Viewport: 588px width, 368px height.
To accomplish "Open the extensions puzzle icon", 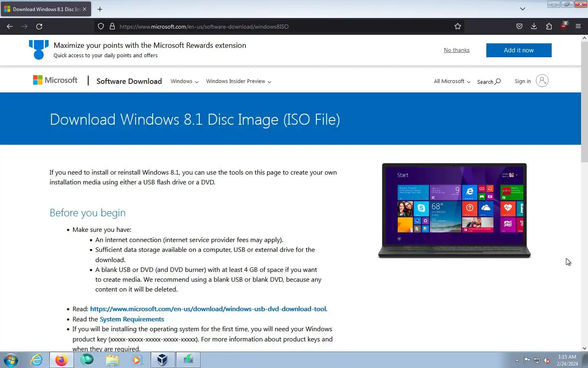I will (x=549, y=27).
